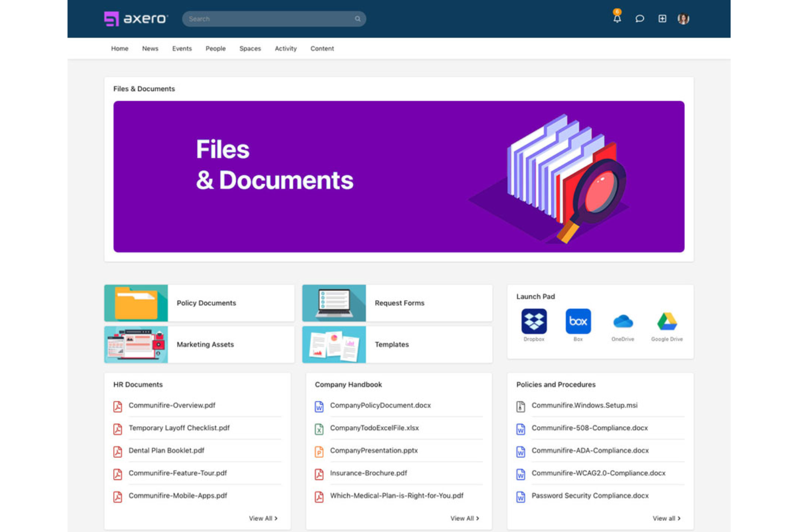Click the add new content plus icon

tap(662, 19)
